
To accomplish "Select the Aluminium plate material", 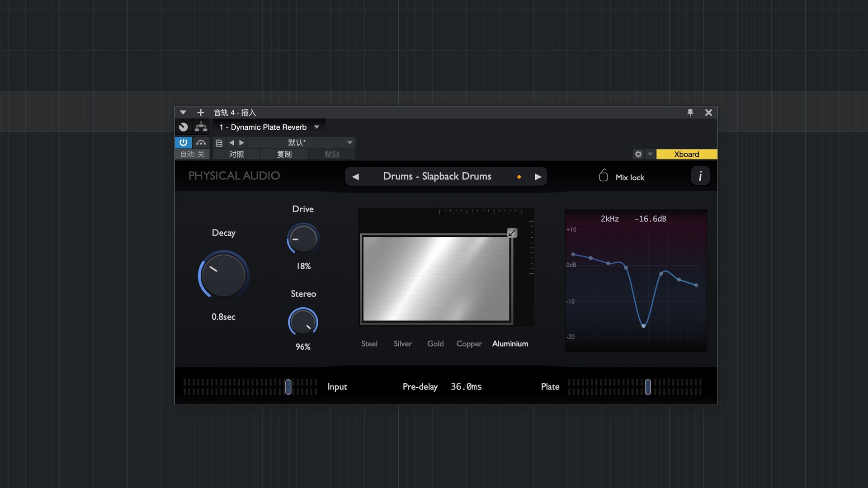I will (x=510, y=344).
